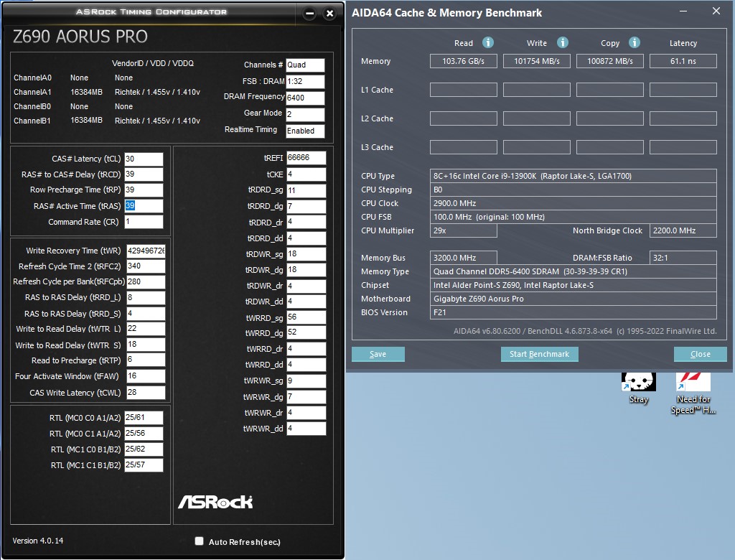Click Start Benchmark button
Screen dimensions: 735x560
539,354
